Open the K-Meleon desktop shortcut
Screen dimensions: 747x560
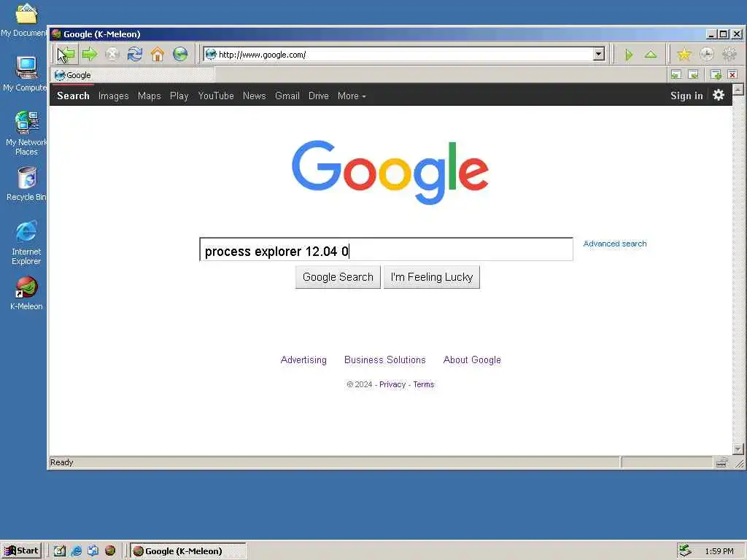(x=26, y=292)
